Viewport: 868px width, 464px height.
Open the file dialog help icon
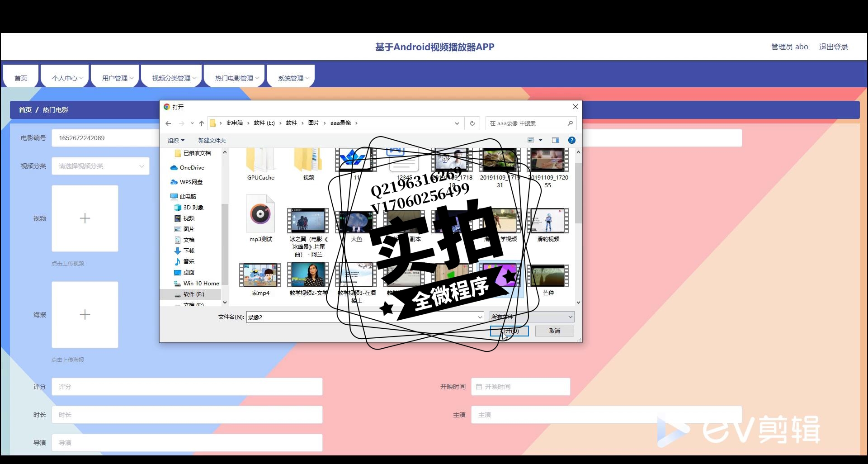572,140
